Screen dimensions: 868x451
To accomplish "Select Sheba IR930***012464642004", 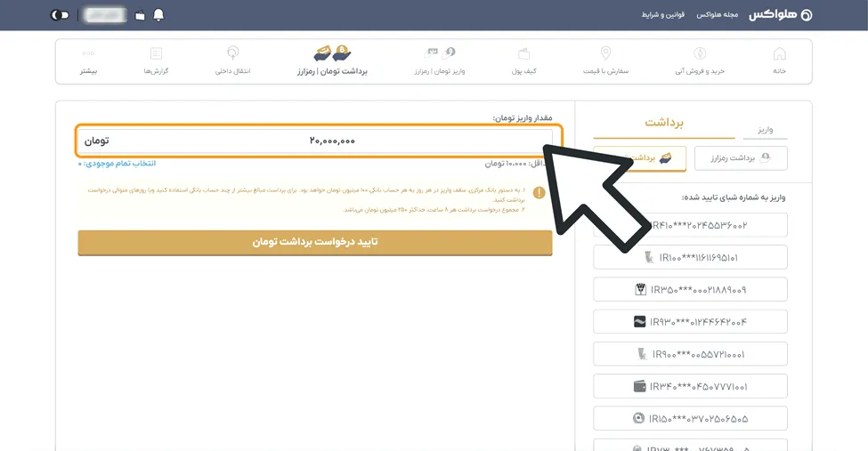I will (x=690, y=321).
